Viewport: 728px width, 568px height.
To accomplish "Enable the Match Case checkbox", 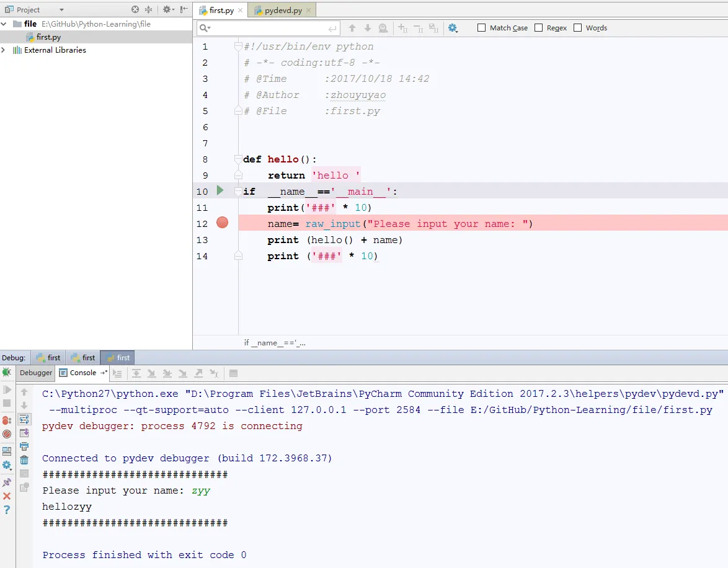I will coord(481,28).
